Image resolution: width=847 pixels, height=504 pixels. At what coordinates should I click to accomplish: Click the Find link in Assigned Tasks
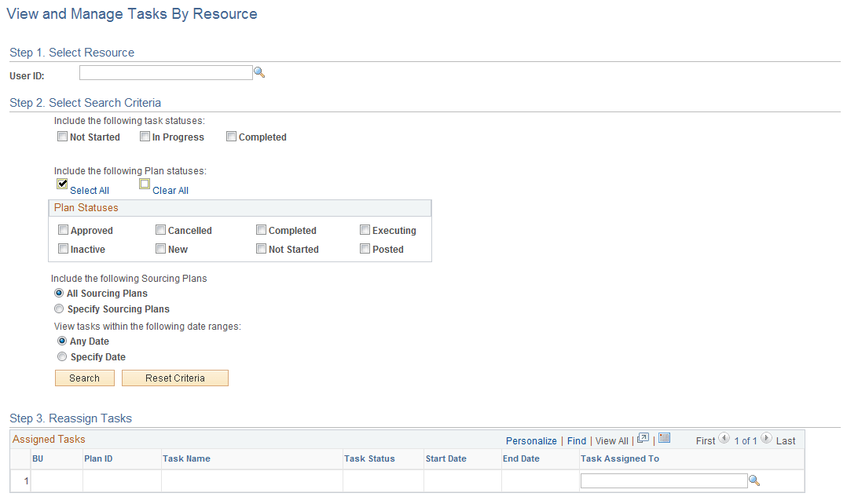coord(576,440)
